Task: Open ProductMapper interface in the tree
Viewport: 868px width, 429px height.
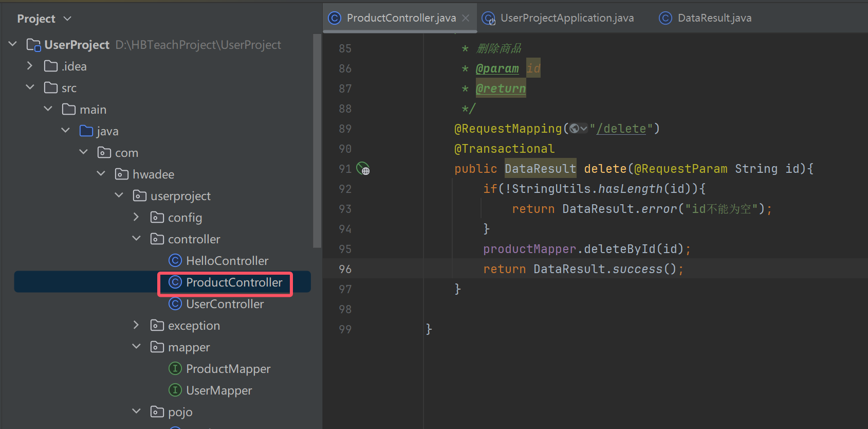Action: 228,368
